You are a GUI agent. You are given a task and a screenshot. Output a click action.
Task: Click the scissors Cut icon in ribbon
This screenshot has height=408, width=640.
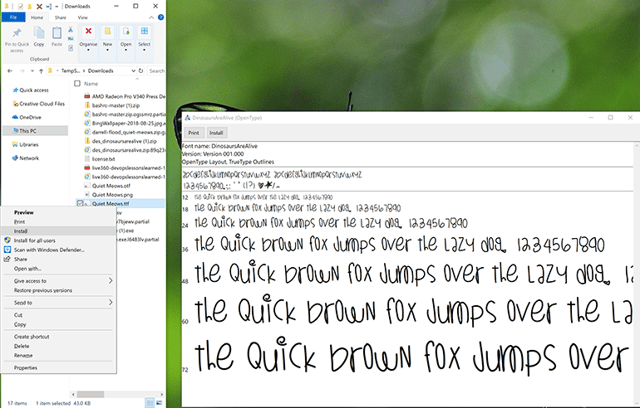point(71,30)
